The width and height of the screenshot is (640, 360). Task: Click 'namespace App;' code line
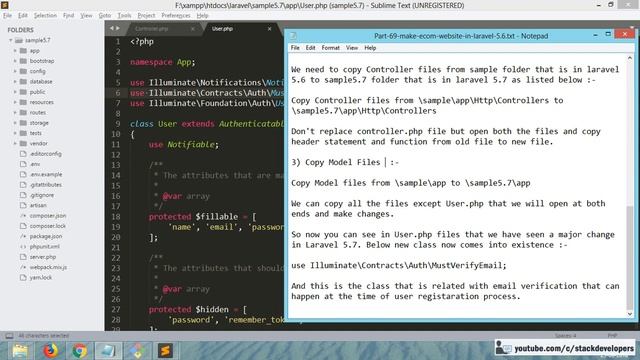[162, 62]
